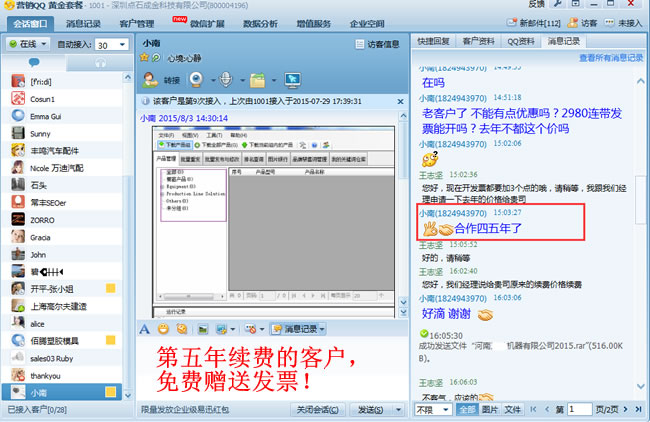The image size is (650, 422).
Task: Open the send (发送) options arrow
Action: pos(398,410)
